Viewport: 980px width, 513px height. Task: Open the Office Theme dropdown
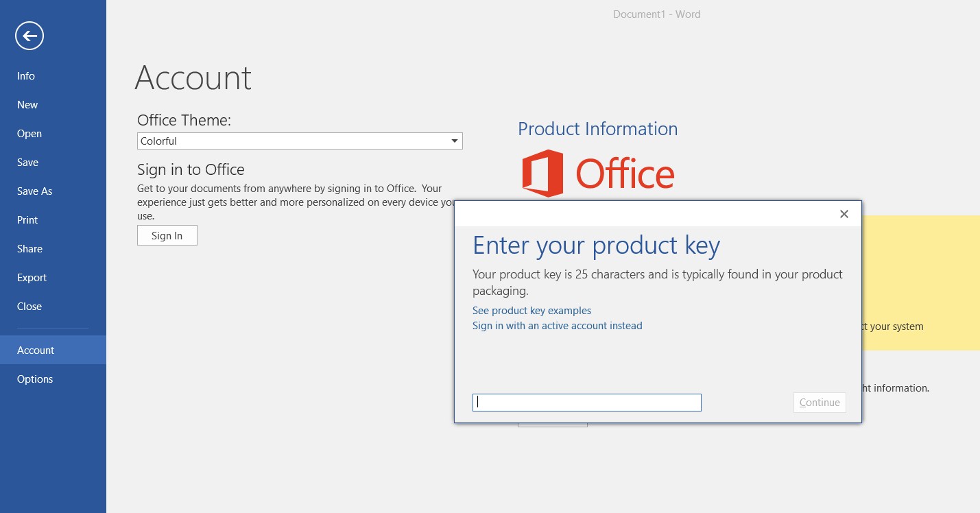454,141
